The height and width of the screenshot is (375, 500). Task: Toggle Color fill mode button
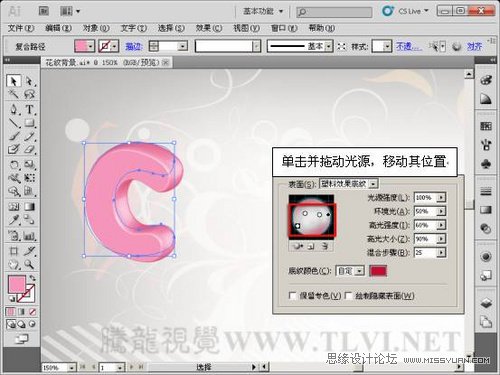[11, 312]
